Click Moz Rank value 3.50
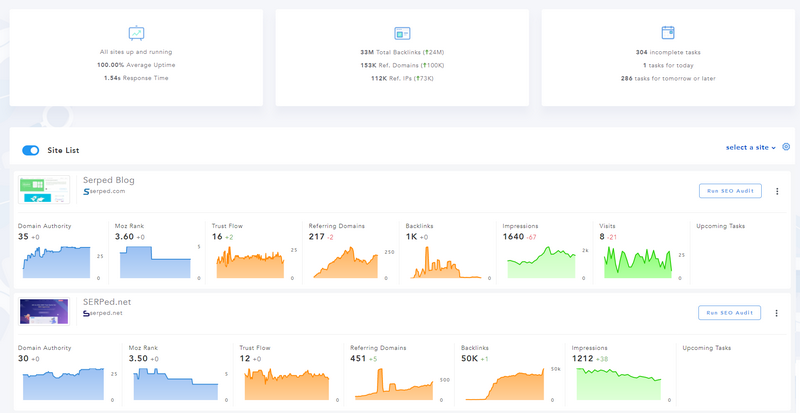The width and height of the screenshot is (800, 413). (x=138, y=358)
